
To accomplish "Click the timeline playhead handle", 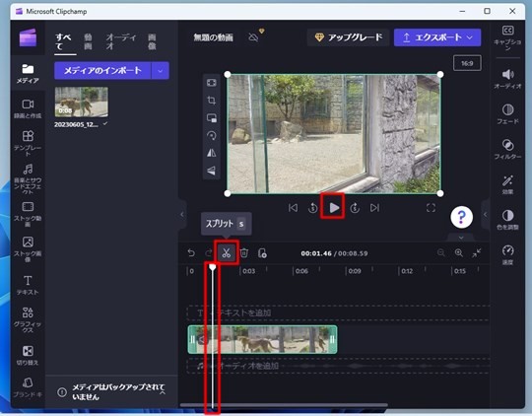I will [x=213, y=267].
